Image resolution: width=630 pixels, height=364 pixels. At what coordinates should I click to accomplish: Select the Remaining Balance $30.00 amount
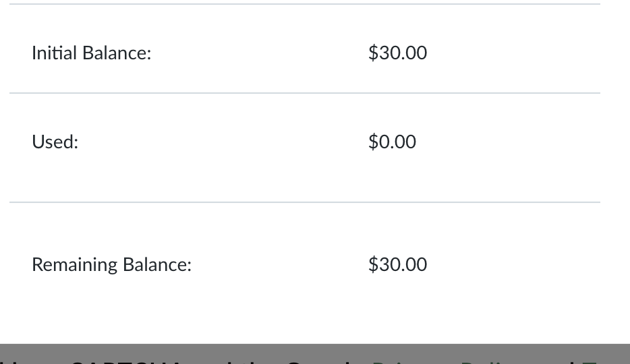click(x=397, y=265)
